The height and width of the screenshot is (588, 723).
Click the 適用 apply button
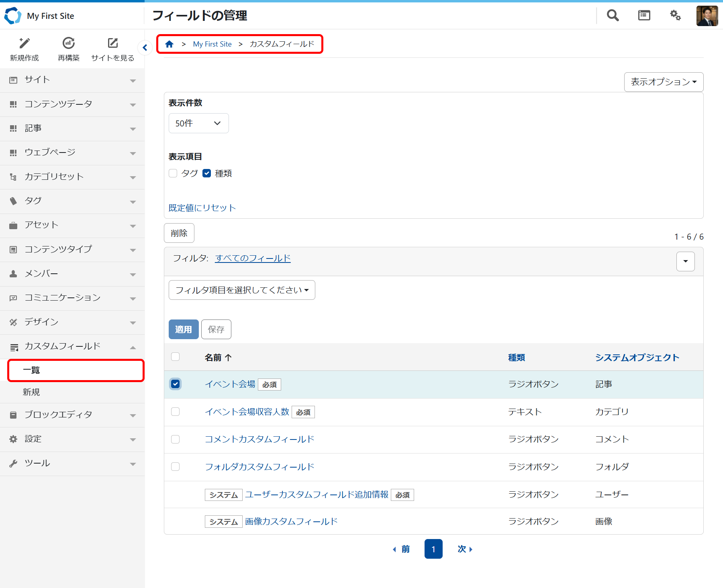click(184, 330)
